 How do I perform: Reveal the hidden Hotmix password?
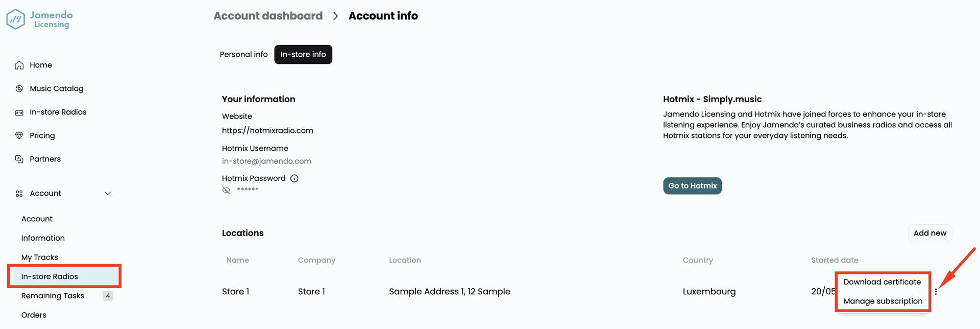click(x=227, y=190)
